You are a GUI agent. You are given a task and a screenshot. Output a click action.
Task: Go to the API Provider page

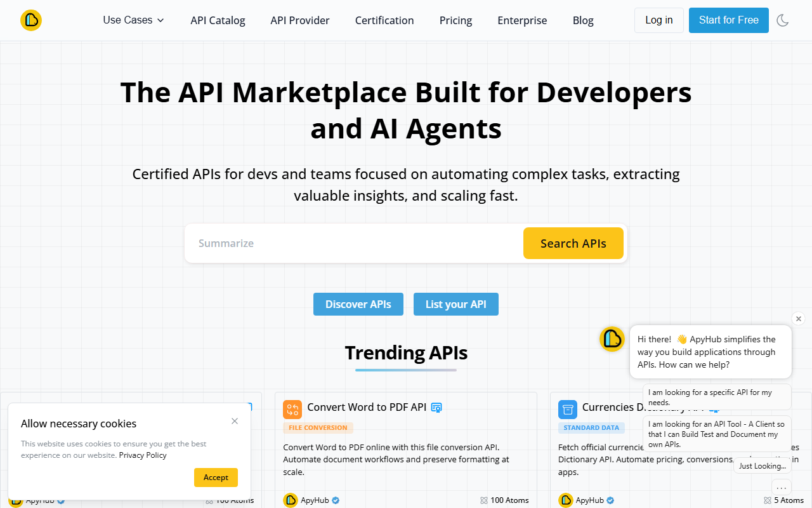click(x=300, y=20)
